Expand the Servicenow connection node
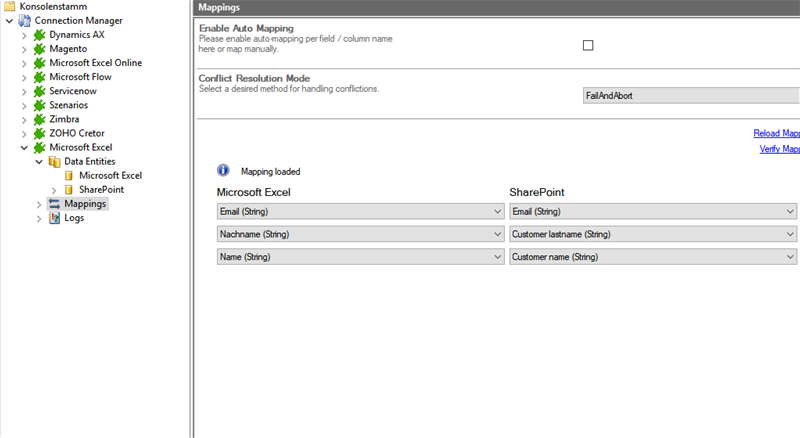 24,91
